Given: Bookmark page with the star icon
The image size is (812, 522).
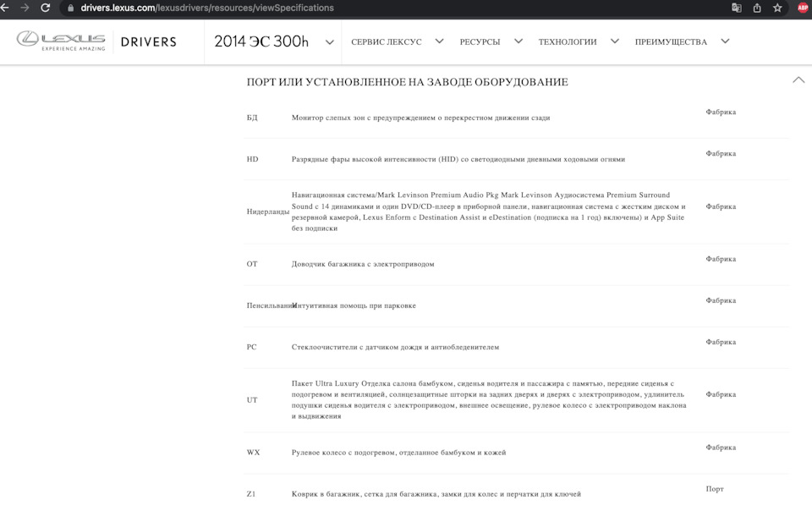Looking at the screenshot, I should click(777, 8).
